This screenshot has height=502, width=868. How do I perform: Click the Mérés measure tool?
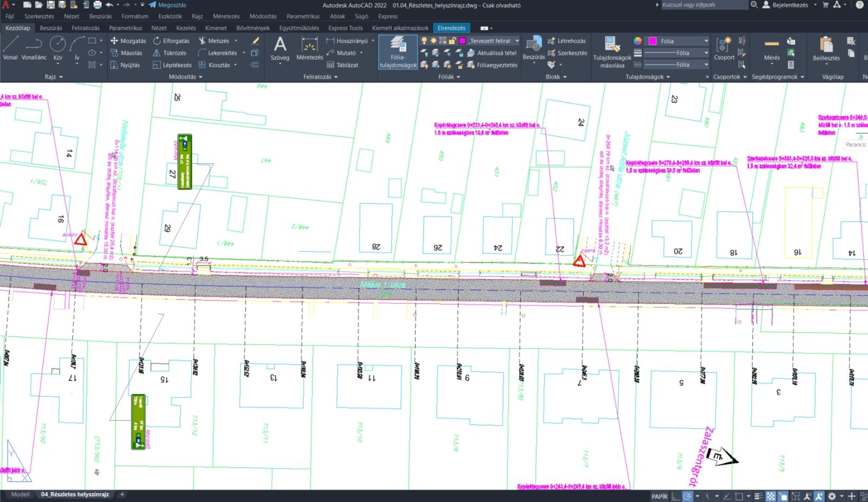[771, 48]
